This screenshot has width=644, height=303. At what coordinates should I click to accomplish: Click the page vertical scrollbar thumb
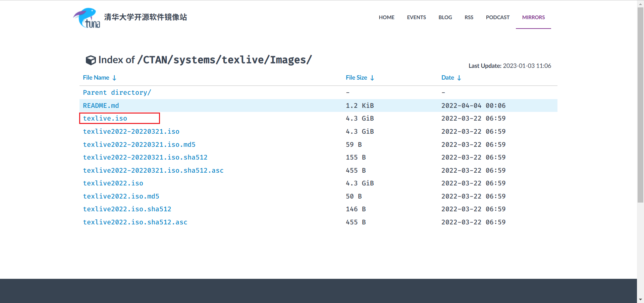(640, 105)
